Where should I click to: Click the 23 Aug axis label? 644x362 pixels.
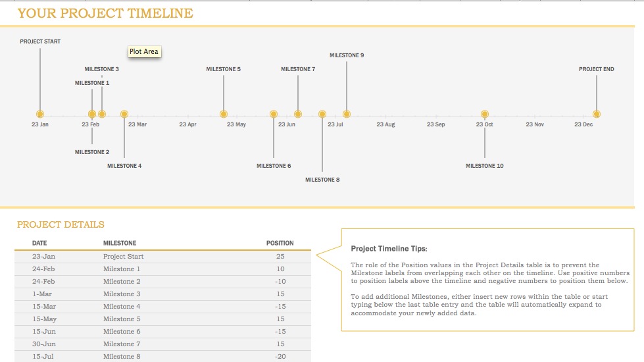tap(385, 124)
